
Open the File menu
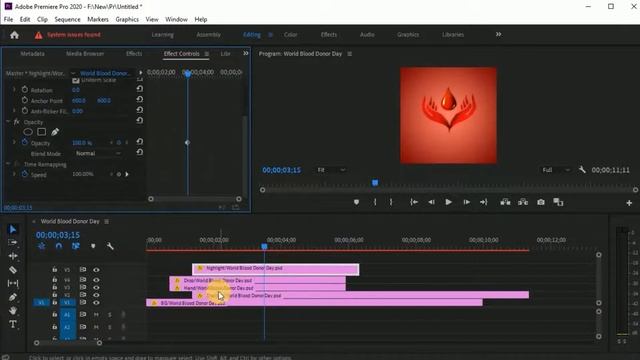8,19
